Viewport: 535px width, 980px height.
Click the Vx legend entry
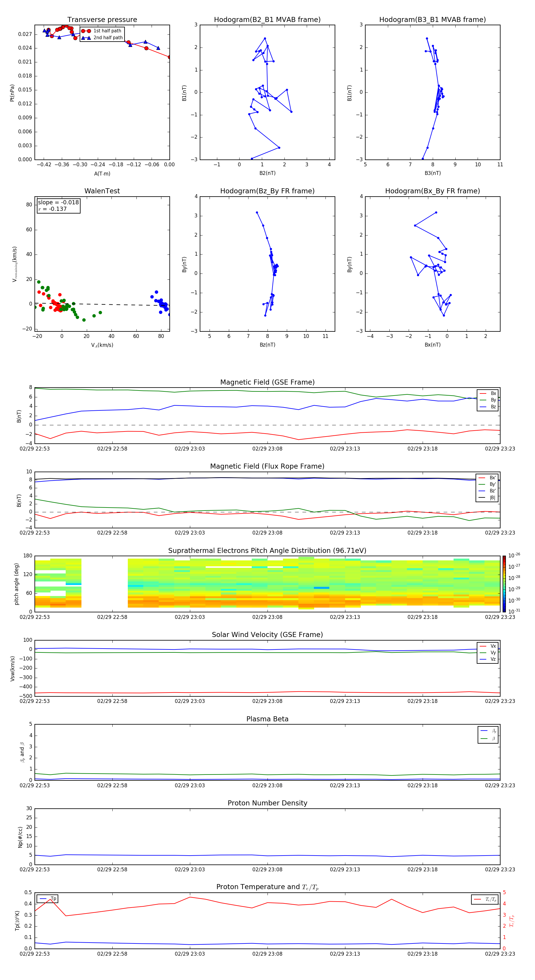coord(488,646)
